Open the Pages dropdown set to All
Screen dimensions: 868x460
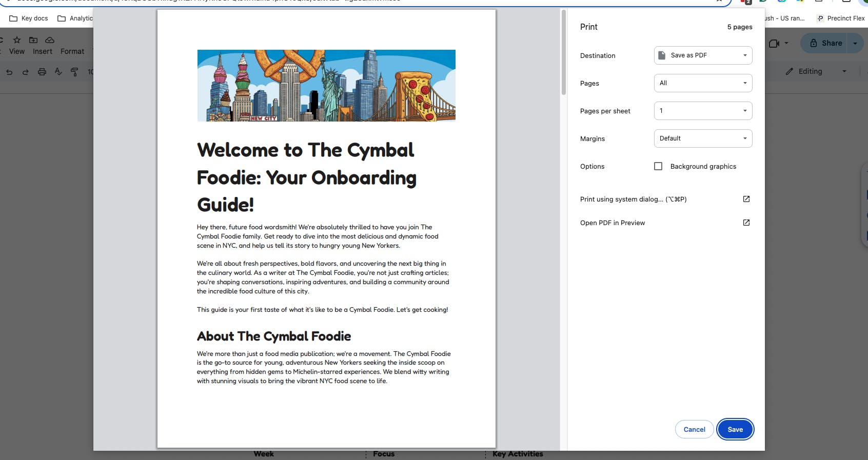[703, 83]
